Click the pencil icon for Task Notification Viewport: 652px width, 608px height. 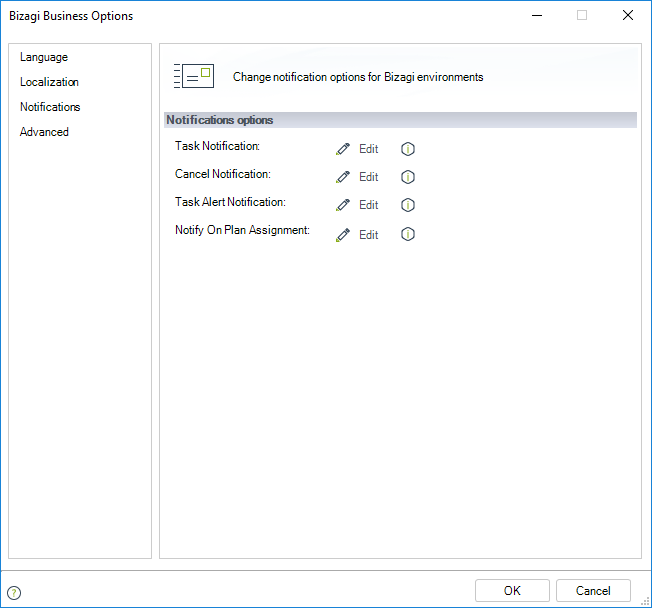[x=343, y=149]
